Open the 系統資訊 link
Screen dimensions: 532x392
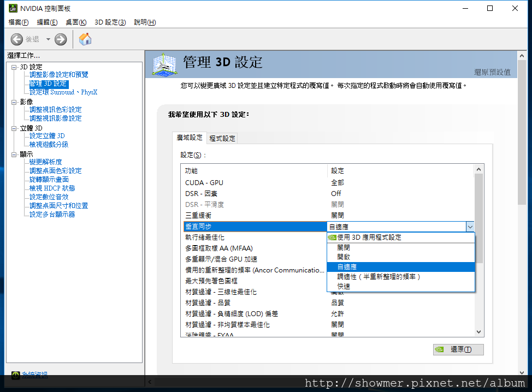(34, 375)
